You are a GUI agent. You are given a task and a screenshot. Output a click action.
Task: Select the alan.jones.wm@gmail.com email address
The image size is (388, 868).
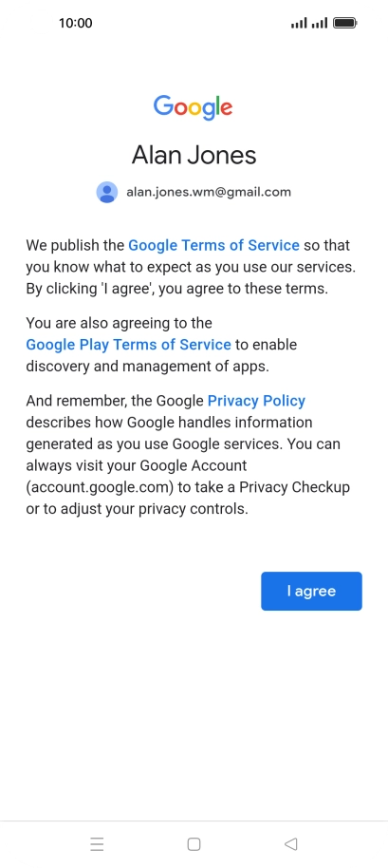coord(209,192)
